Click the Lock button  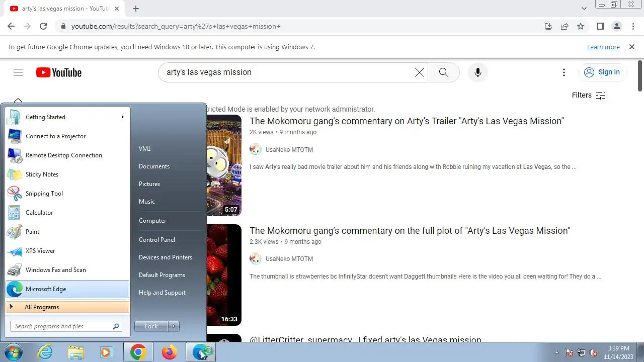click(151, 326)
